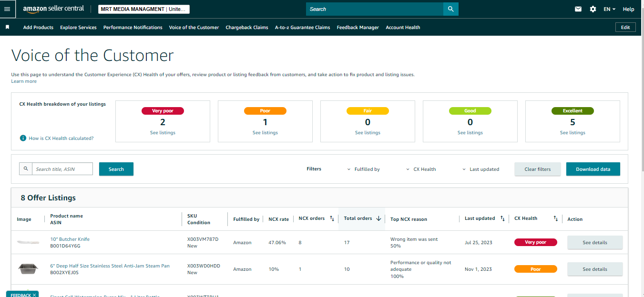Click the search magnifier button in header
Screen dimensions: 644x297
point(450,9)
